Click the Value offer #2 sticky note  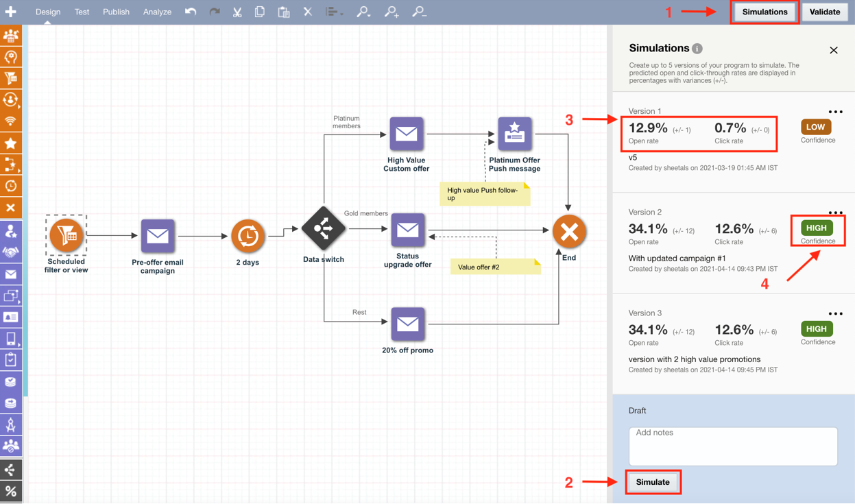click(496, 267)
